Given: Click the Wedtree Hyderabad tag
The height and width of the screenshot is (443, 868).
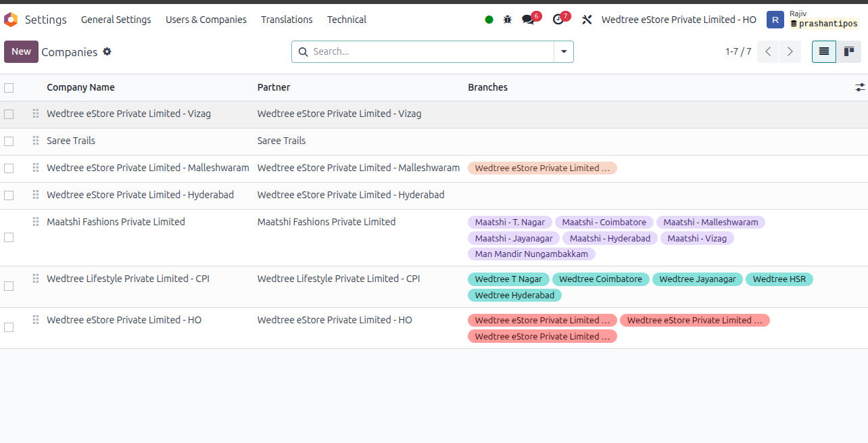Looking at the screenshot, I should pyautogui.click(x=514, y=295).
